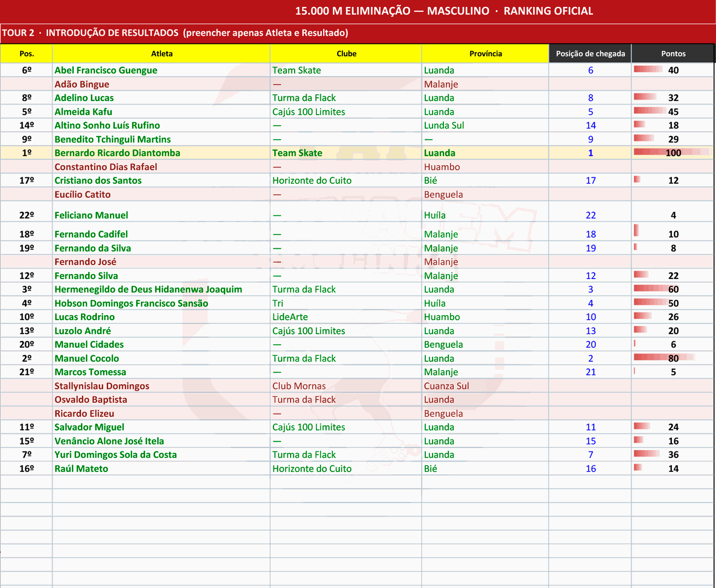Screen dimensions: 716x588
Task: Click the cell 'Stallynislau Domingos'
Action: coord(161,385)
